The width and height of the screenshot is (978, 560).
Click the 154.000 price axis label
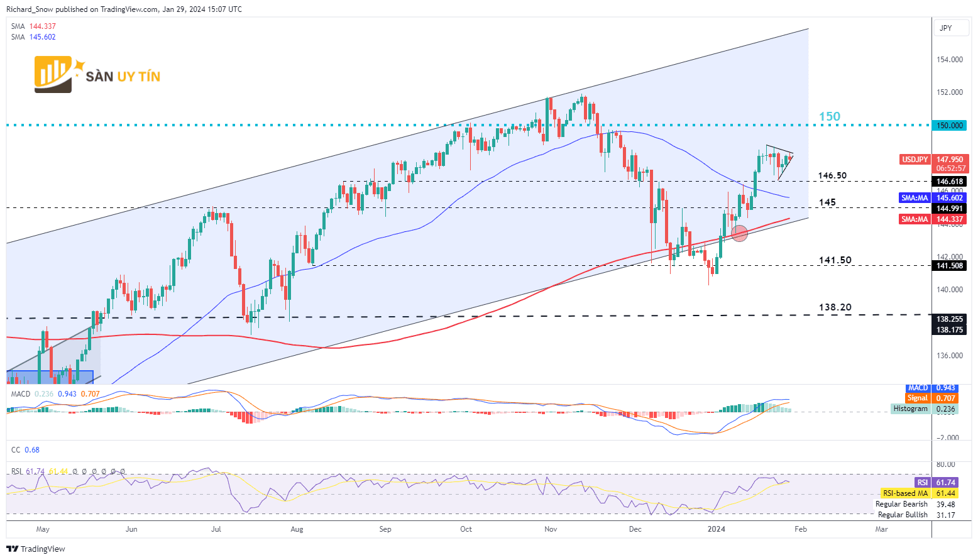click(x=950, y=60)
